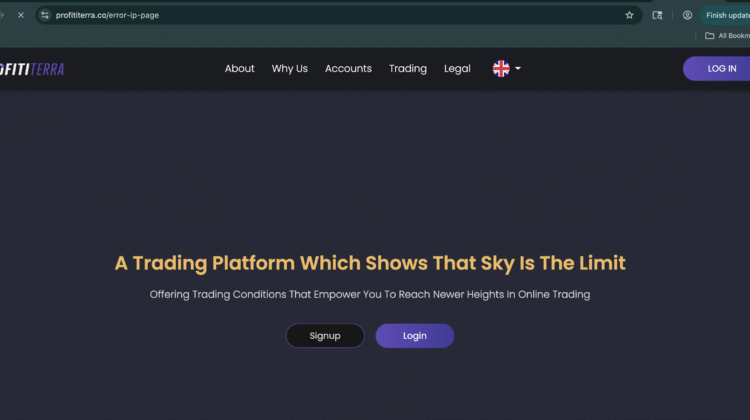Click the stop loading X icon
750x420 pixels.
click(20, 15)
